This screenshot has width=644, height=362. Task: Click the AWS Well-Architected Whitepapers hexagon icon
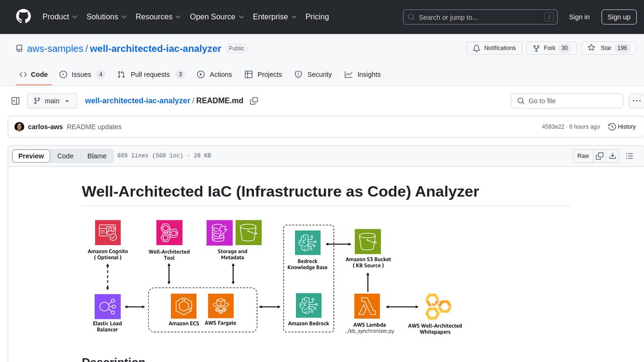[x=438, y=307]
